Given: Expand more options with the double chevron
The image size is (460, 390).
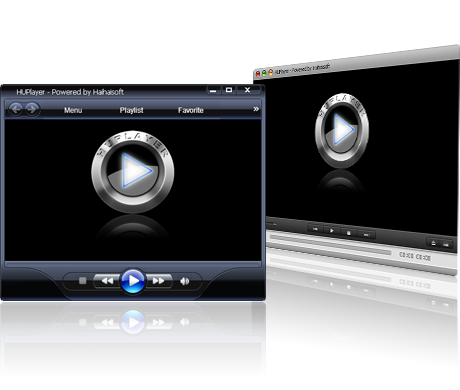Looking at the screenshot, I should click(256, 109).
